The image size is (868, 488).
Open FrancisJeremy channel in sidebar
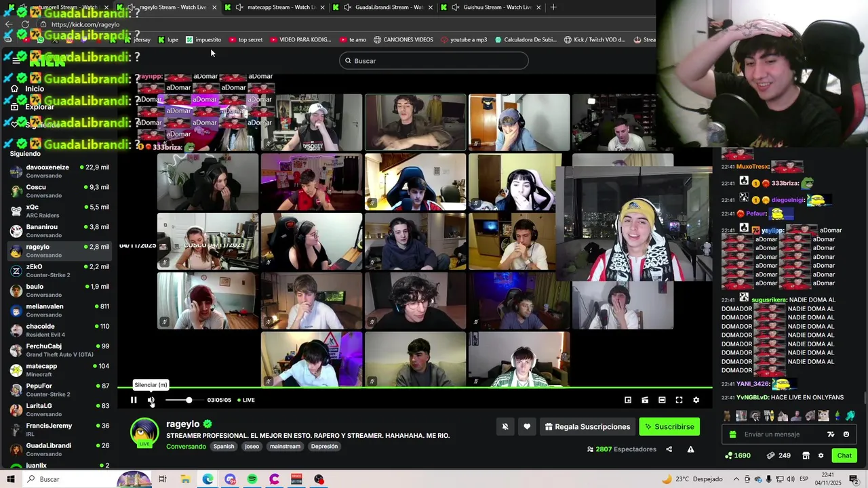[59, 430]
